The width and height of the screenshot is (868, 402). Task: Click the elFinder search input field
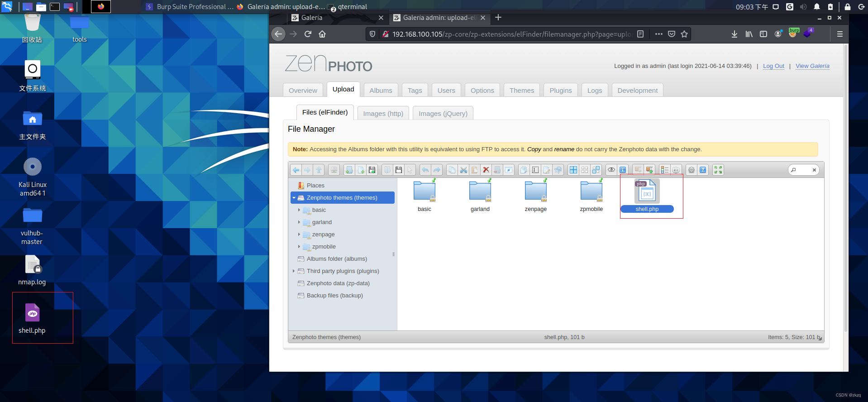[x=803, y=170]
